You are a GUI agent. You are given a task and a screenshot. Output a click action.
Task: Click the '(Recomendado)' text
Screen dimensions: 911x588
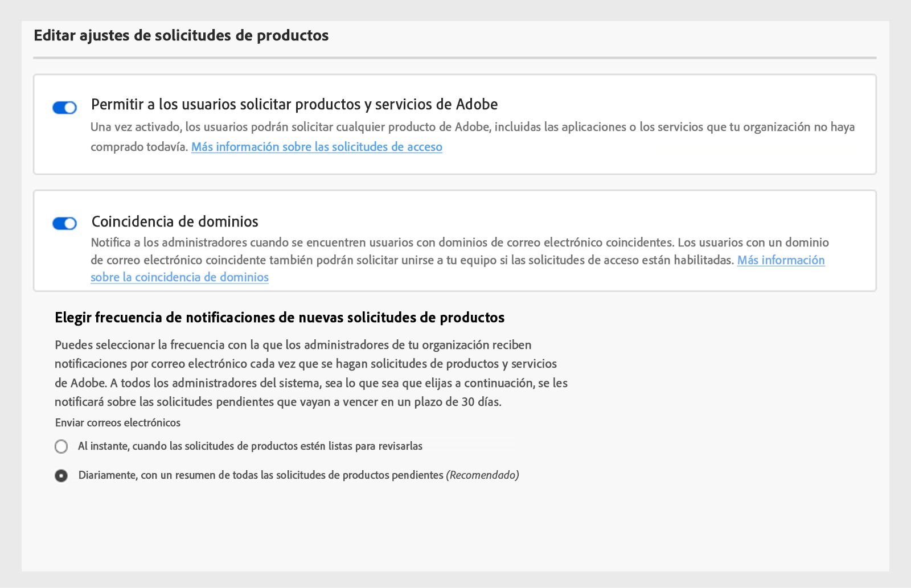[x=482, y=475]
